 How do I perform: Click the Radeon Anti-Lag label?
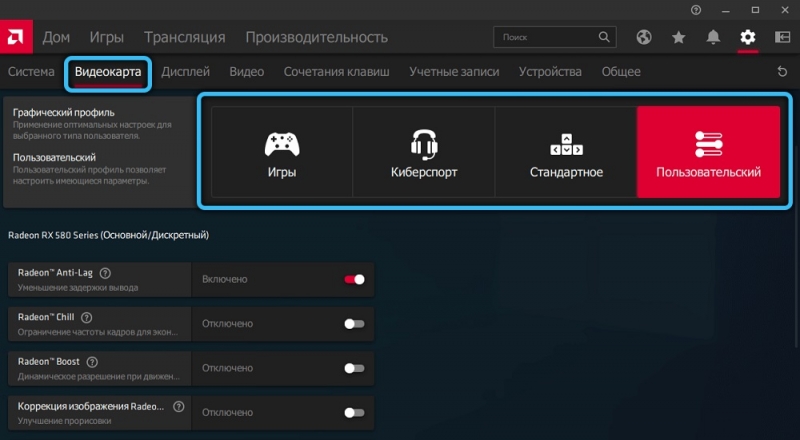click(x=55, y=273)
